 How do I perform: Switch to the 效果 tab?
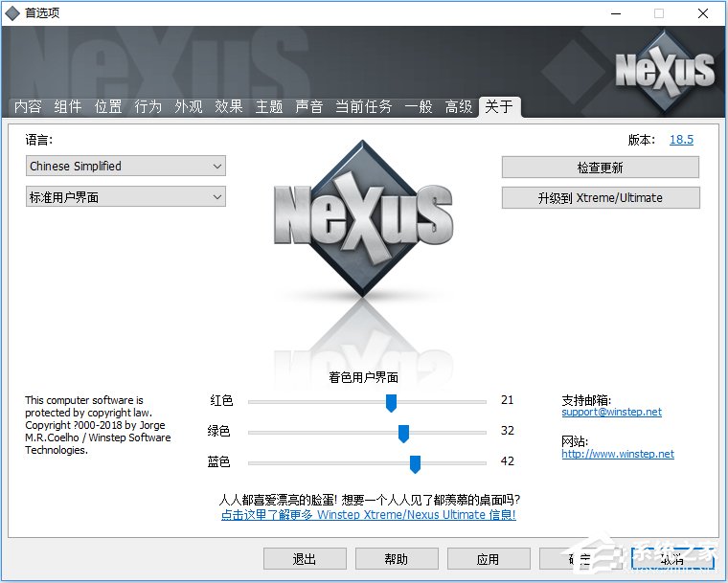tap(228, 107)
